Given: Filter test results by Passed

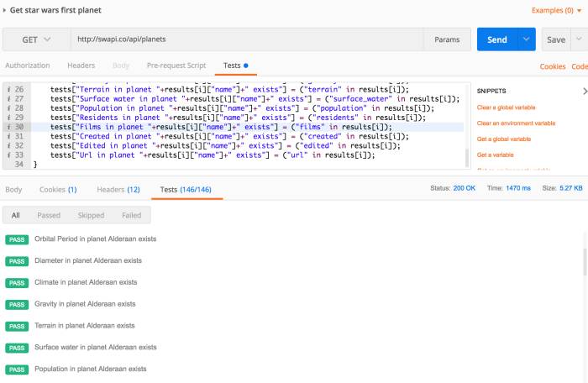Looking at the screenshot, I should 49,215.
